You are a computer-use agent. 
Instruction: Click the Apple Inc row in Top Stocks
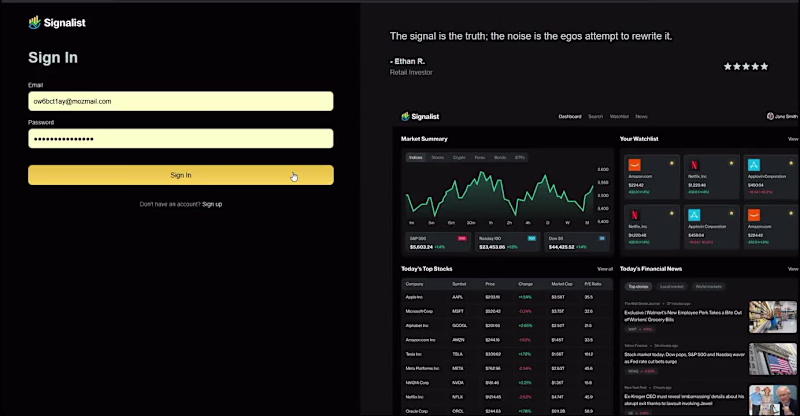point(507,297)
